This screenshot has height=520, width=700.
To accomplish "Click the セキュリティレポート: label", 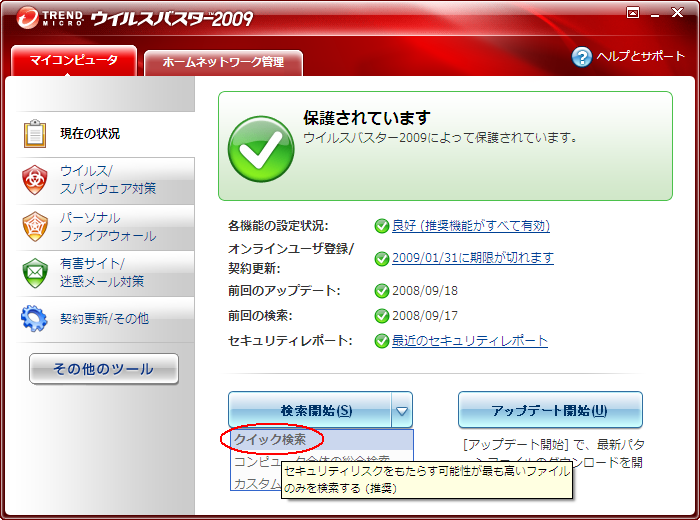I will pos(290,341).
